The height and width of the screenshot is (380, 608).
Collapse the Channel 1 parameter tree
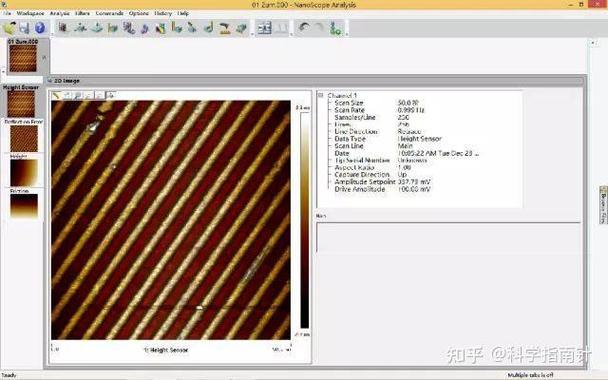coord(321,95)
